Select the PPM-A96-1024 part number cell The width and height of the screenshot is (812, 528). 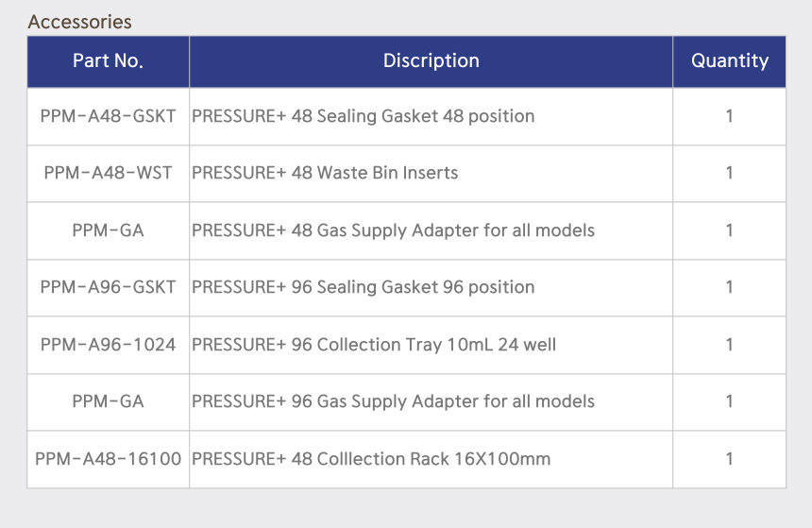coord(108,345)
